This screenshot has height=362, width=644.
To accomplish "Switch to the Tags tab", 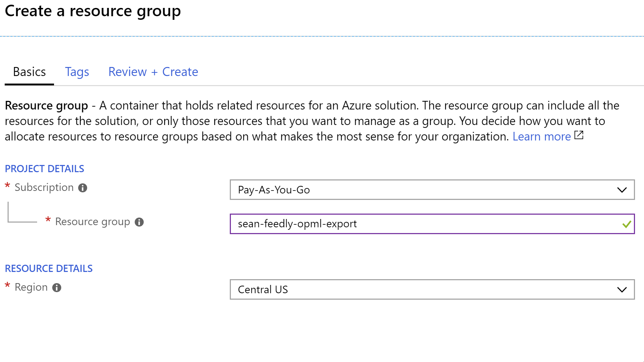I will (x=77, y=72).
